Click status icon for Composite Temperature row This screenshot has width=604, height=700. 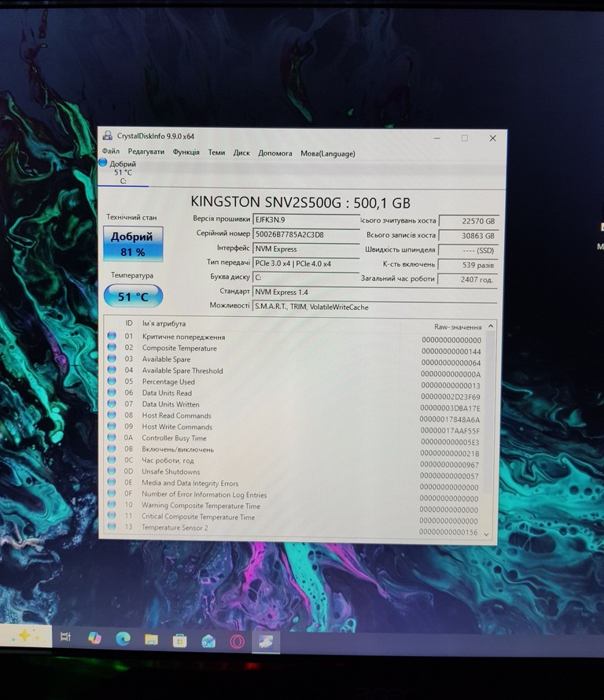112,347
